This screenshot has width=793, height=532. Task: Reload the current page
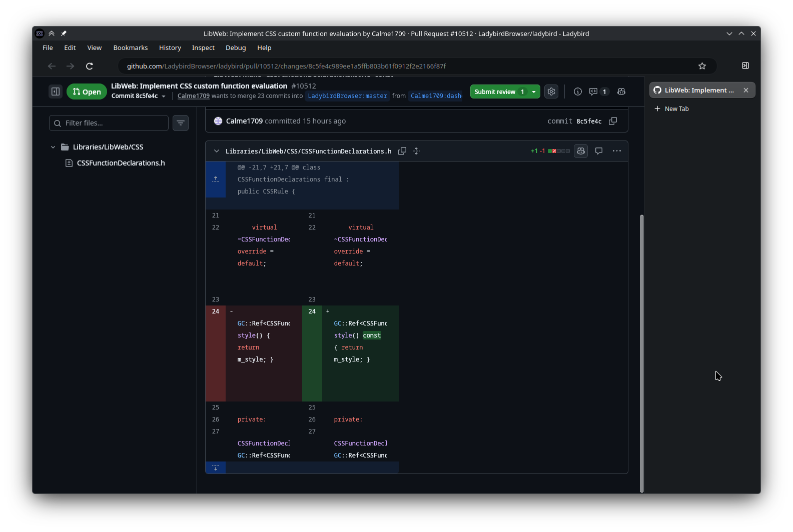click(90, 66)
